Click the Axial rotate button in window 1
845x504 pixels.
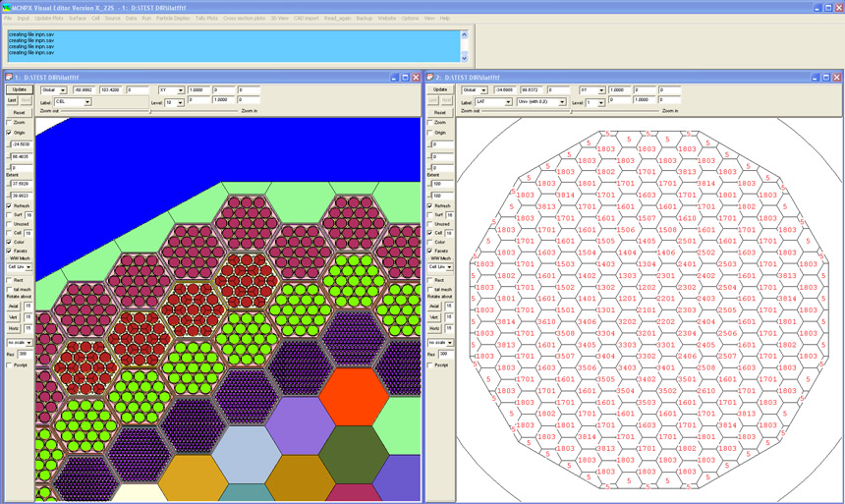click(x=14, y=307)
